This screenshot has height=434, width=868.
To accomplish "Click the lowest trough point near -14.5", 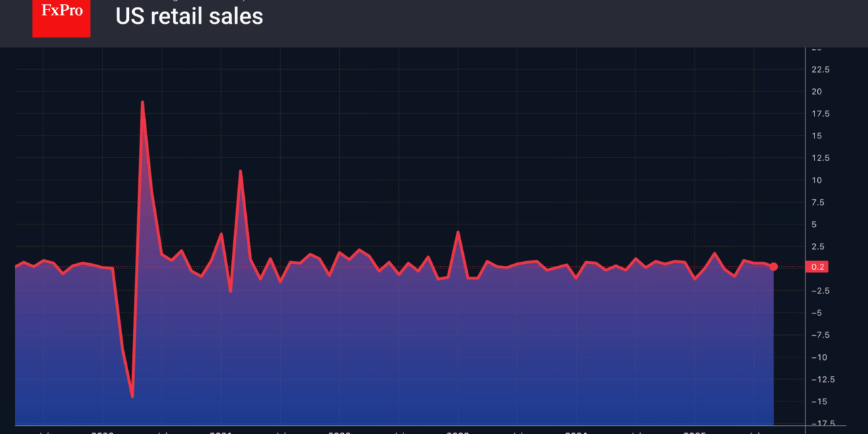I will click(x=132, y=397).
